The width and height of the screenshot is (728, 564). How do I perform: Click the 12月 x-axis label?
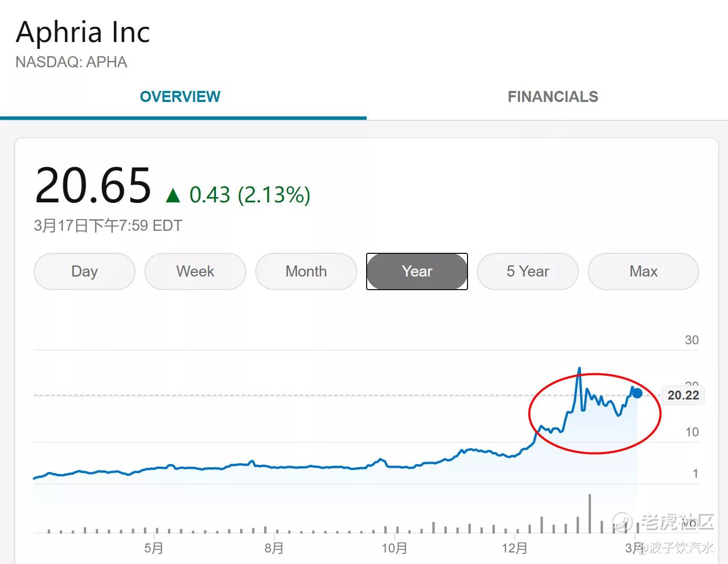(x=514, y=548)
